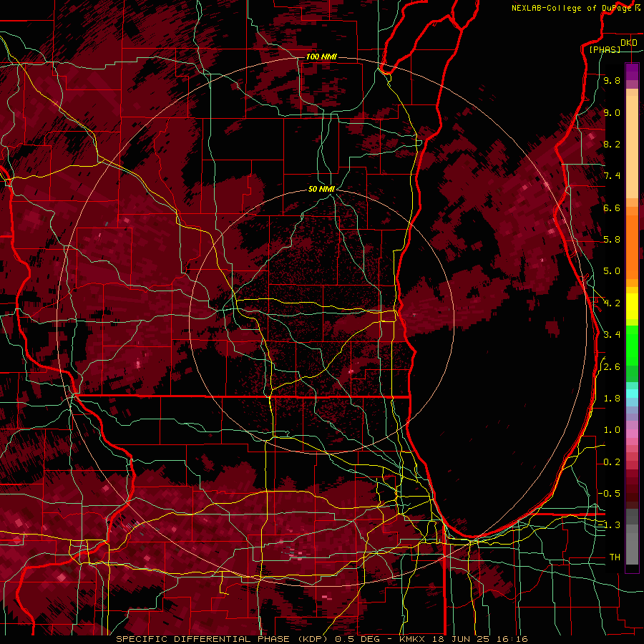Select the 5.8 scale value

612,240
